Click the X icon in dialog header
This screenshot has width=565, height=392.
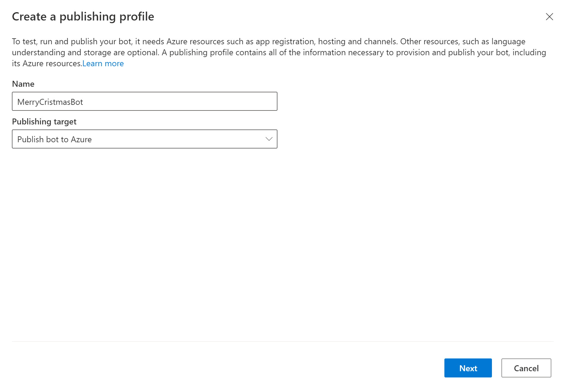pos(549,17)
